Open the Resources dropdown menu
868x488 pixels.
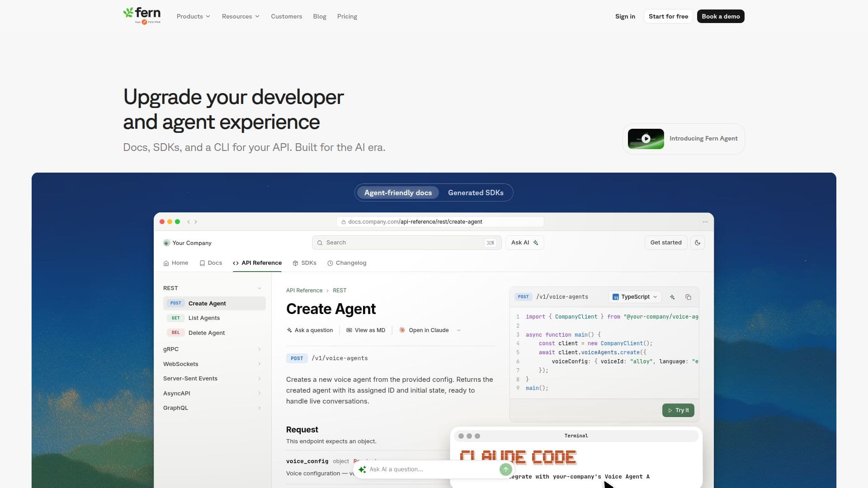(241, 16)
